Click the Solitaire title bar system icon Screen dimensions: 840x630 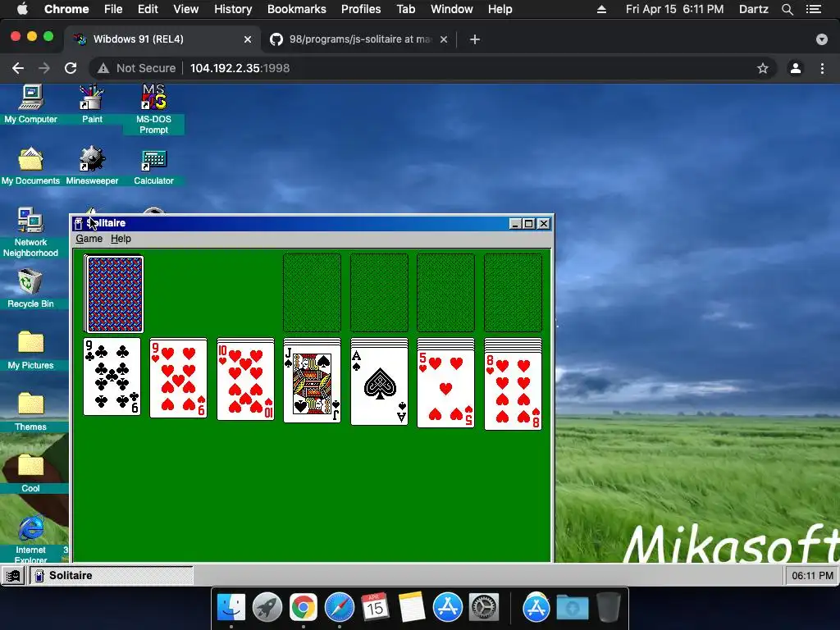pos(78,223)
